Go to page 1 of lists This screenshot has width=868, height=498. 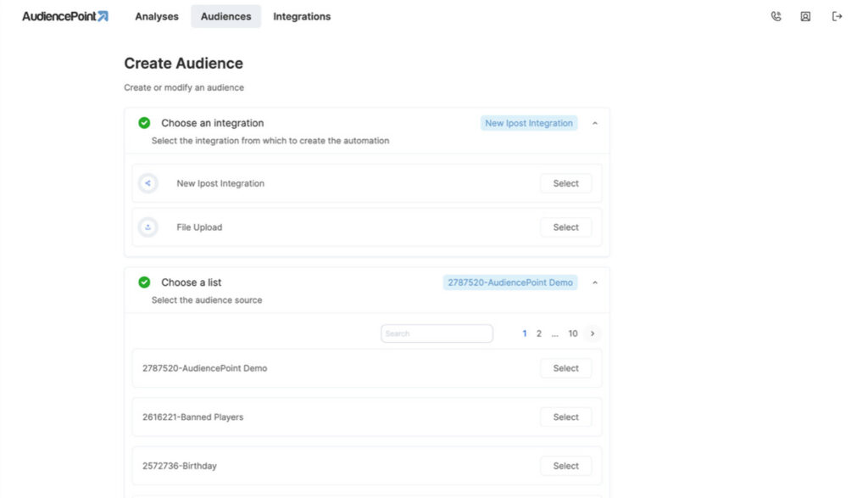pos(524,333)
